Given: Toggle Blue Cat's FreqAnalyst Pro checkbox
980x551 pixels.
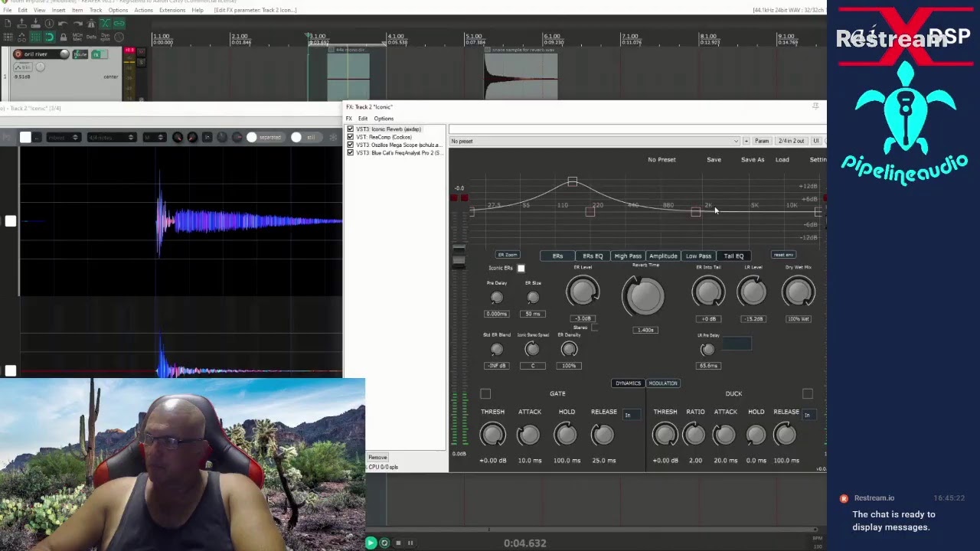Looking at the screenshot, I should [351, 153].
